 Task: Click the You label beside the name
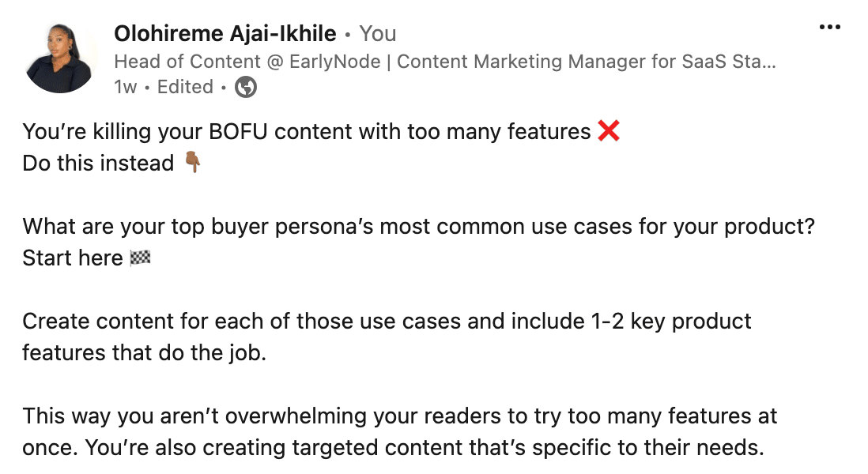(x=378, y=34)
